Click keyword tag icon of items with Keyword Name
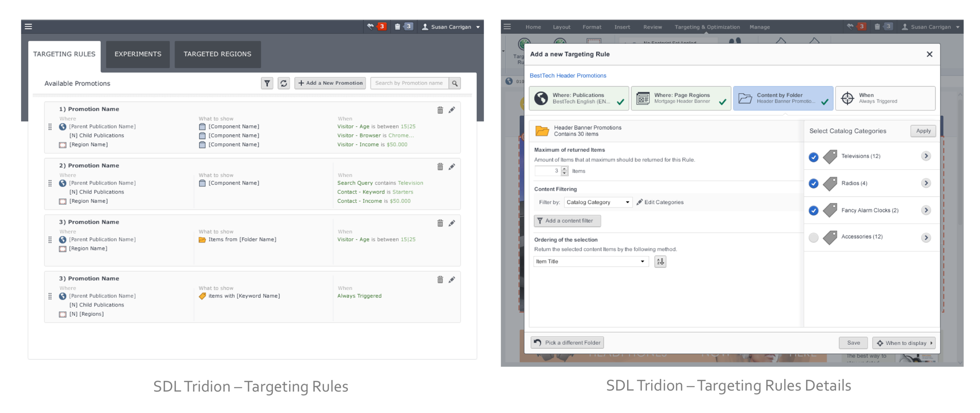 (202, 296)
